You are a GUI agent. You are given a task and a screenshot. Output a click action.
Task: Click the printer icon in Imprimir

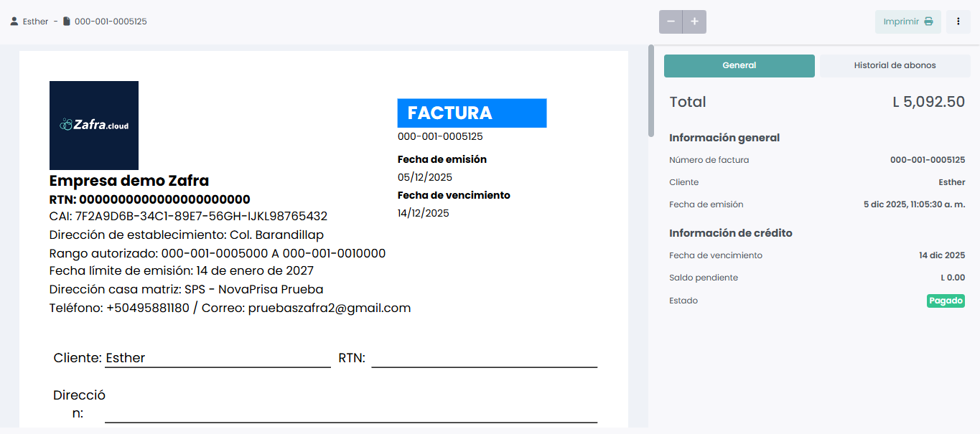(928, 22)
